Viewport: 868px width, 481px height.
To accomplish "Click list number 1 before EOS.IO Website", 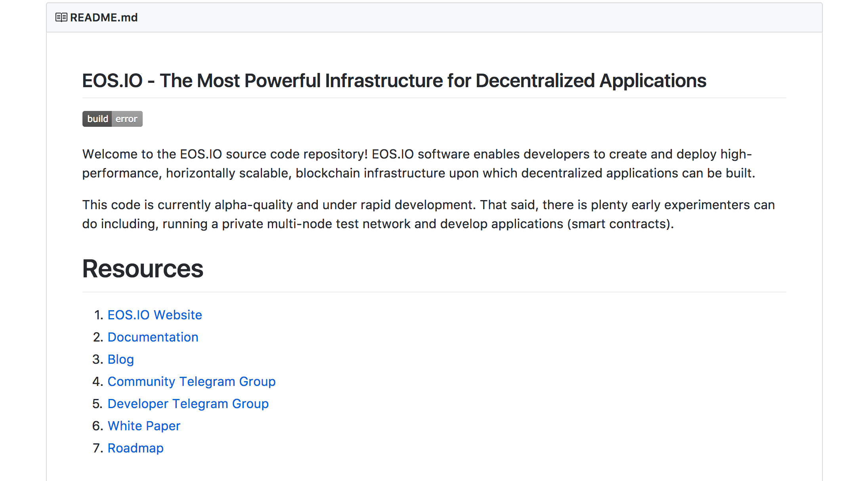I will 98,315.
